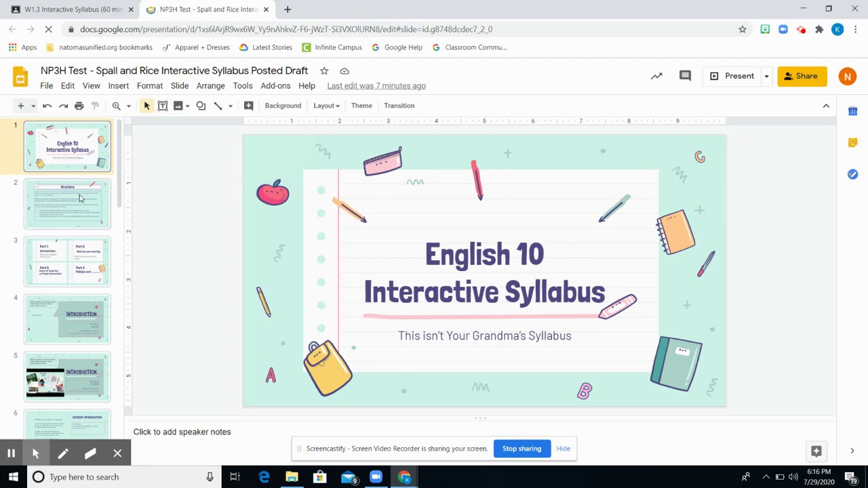Image resolution: width=868 pixels, height=488 pixels.
Task: Choose the Select cursor tool
Action: click(x=146, y=106)
